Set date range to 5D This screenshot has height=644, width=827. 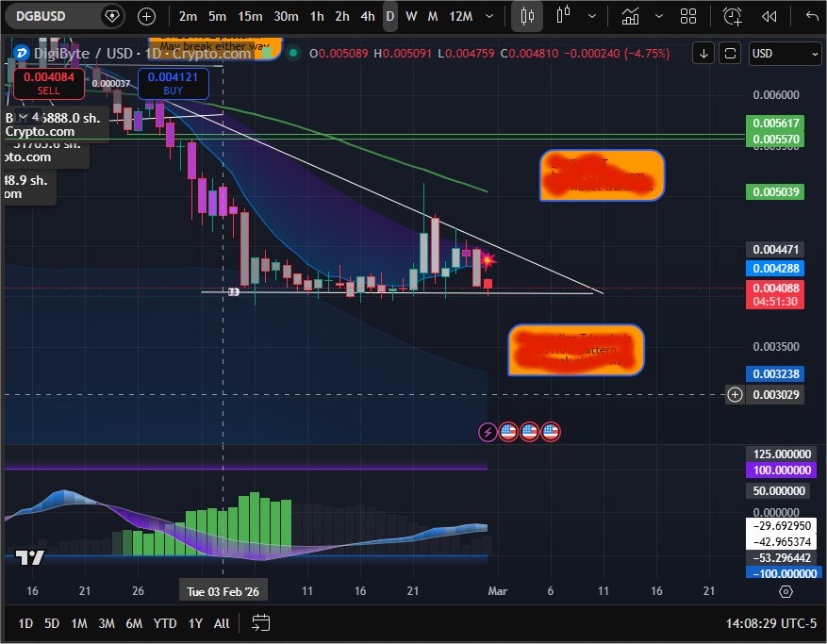pos(52,624)
